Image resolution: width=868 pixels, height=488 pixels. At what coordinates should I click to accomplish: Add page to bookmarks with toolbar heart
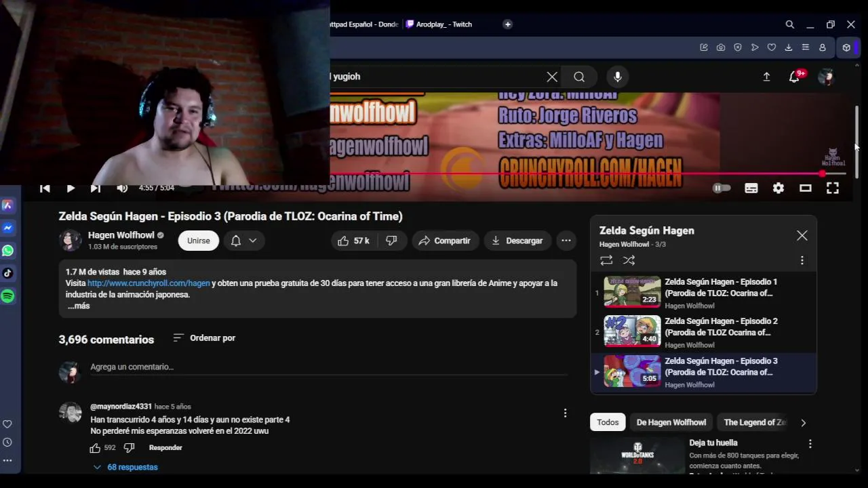[772, 47]
